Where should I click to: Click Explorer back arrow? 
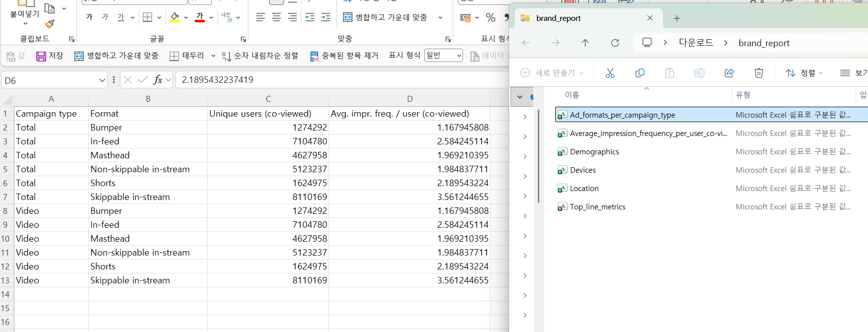pos(526,43)
